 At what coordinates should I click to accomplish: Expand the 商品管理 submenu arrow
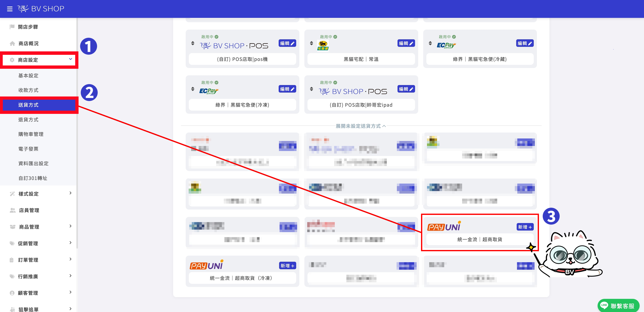71,226
